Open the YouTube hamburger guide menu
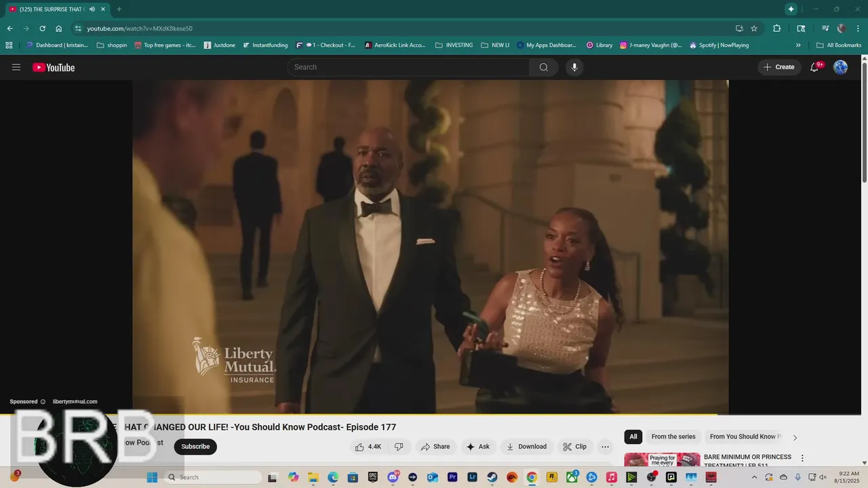Viewport: 868px width, 488px height. [16, 67]
